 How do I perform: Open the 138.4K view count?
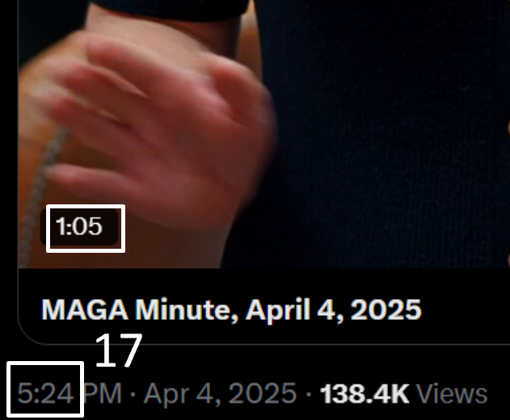365,393
